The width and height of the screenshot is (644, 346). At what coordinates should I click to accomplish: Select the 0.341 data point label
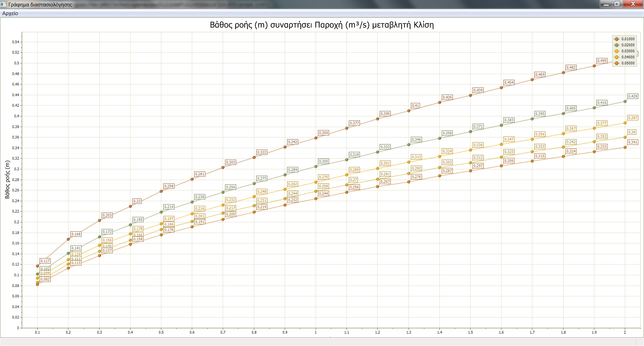(x=633, y=142)
